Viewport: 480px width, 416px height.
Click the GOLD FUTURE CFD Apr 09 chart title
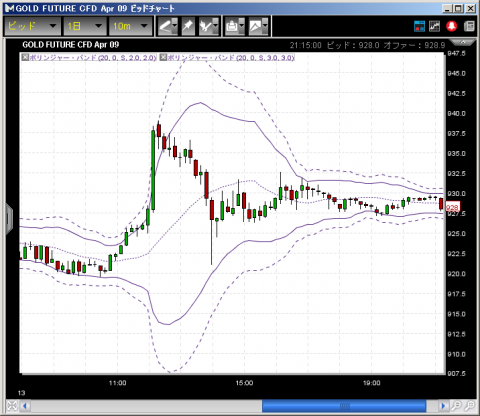71,45
